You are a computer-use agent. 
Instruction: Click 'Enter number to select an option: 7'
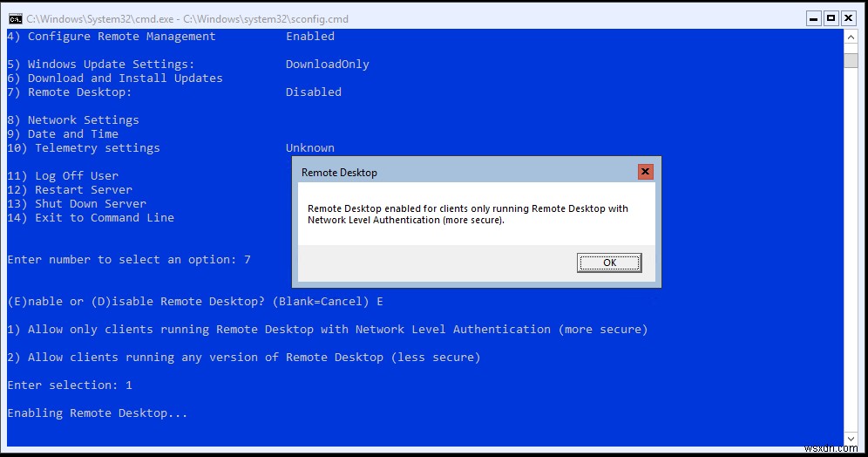coord(129,260)
